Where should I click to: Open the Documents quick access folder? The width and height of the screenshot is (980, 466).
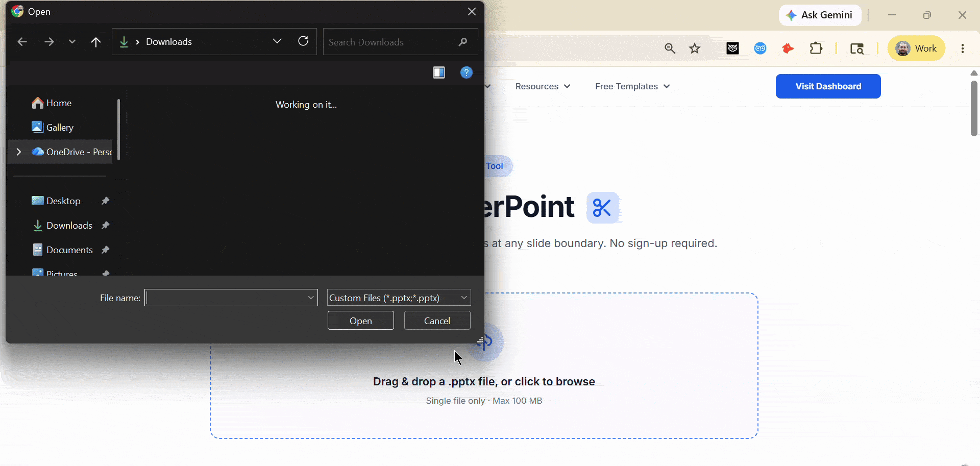tap(69, 250)
